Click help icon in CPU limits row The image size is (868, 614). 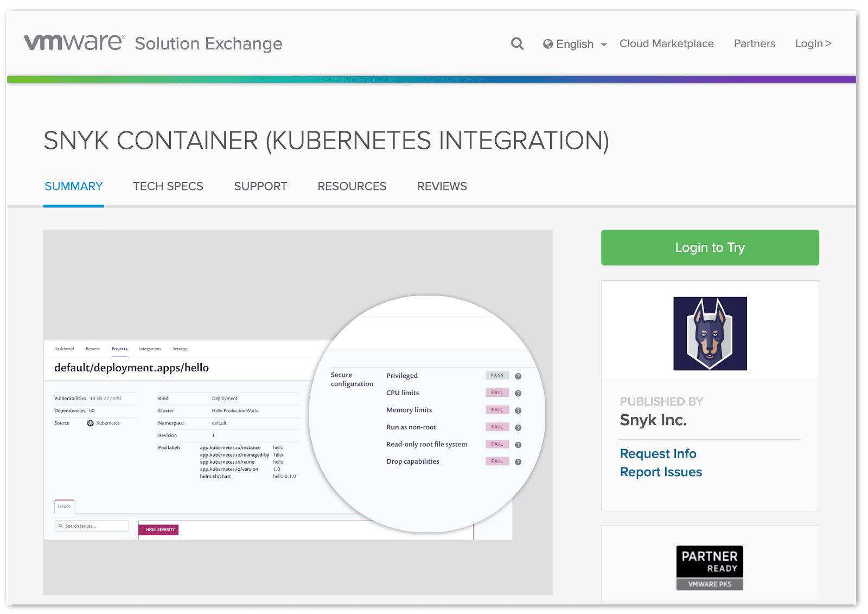coord(518,394)
